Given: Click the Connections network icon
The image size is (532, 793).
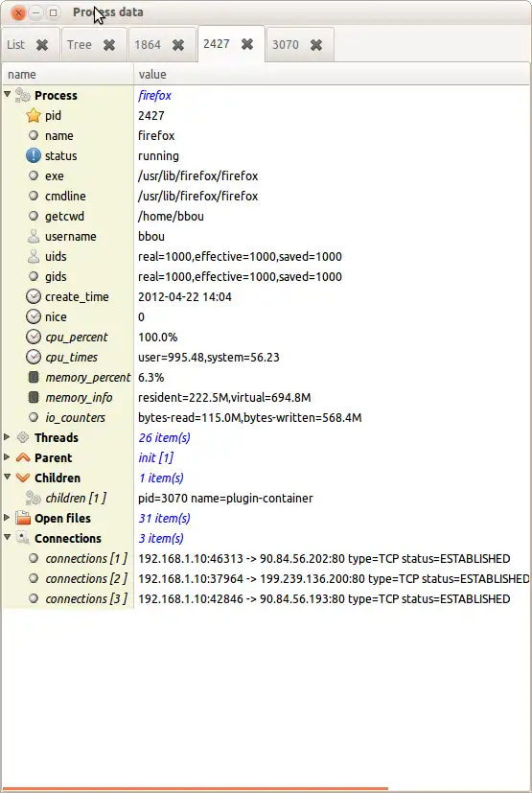Looking at the screenshot, I should [x=23, y=538].
